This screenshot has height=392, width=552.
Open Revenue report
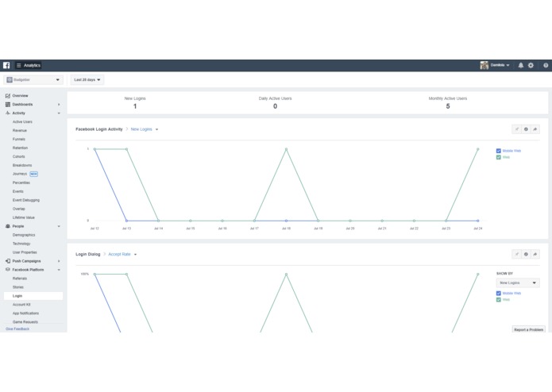point(20,130)
